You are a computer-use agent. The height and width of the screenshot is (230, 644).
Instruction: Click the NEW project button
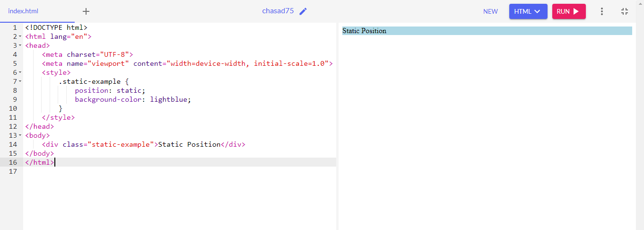tap(490, 11)
